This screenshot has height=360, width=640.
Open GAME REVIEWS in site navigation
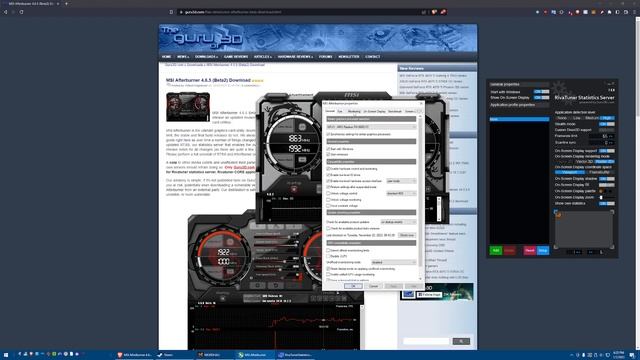(x=236, y=57)
